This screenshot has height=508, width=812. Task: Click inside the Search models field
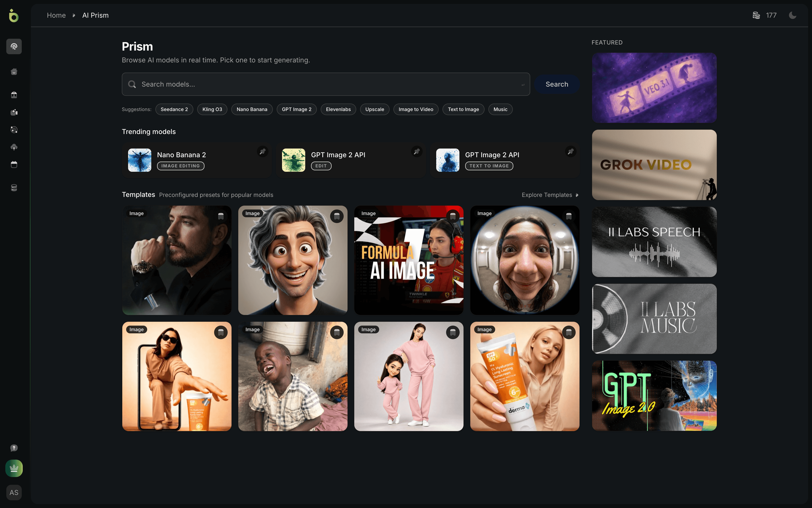(326, 84)
